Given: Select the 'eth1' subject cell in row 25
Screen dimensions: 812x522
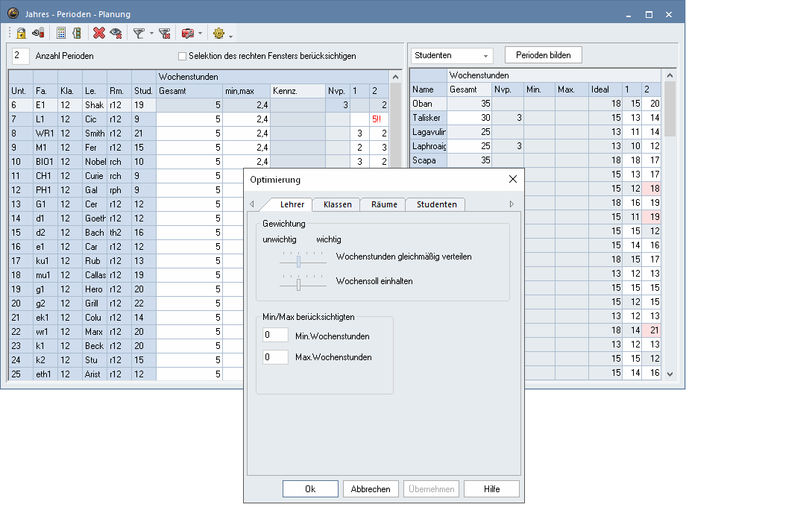Looking at the screenshot, I should (x=45, y=374).
